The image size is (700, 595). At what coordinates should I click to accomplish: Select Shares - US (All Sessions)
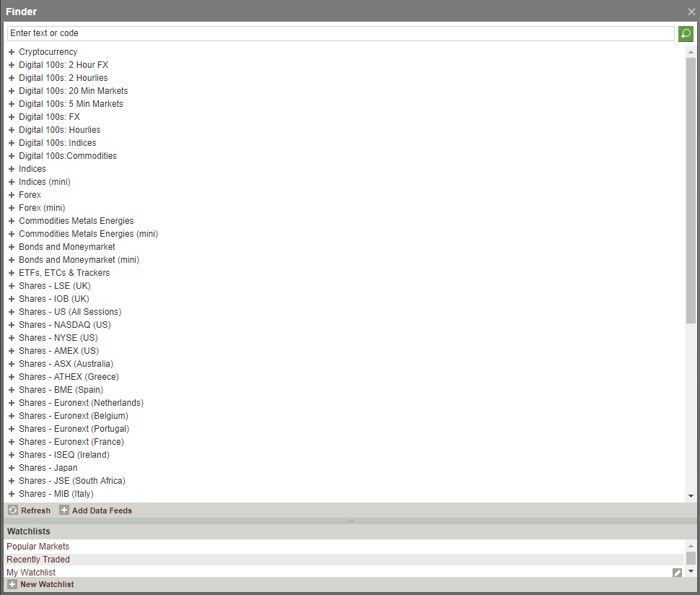click(70, 312)
